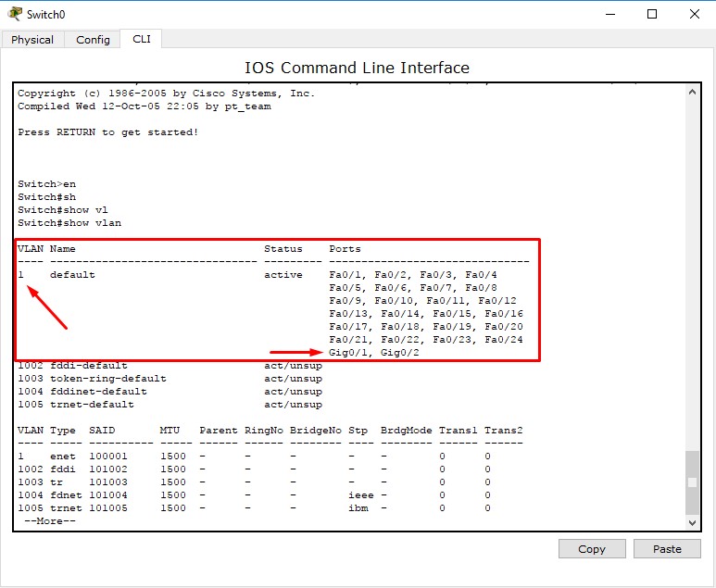Image resolution: width=716 pixels, height=588 pixels.
Task: Click the 'Fa0/13, Fa0/14, Fa0/15, Fa0/16' line
Action: click(426, 314)
